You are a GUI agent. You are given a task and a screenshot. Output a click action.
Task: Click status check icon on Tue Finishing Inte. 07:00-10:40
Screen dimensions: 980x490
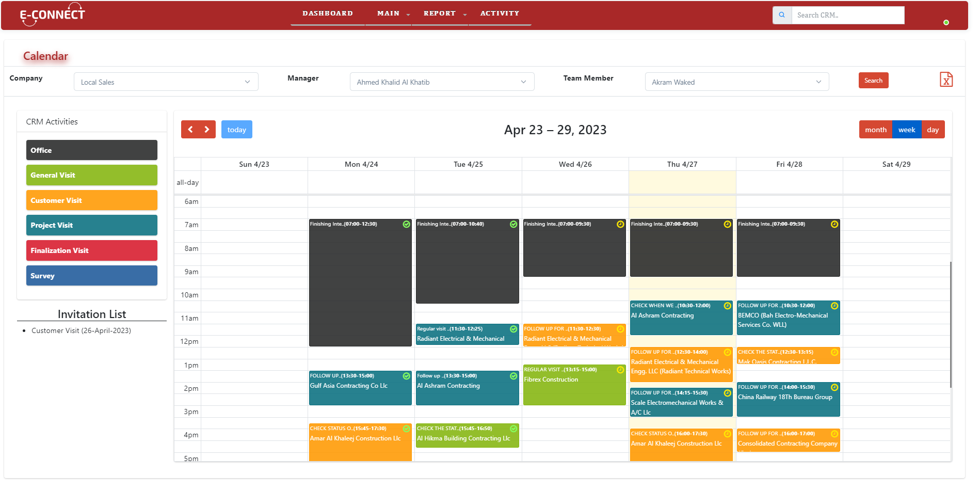click(x=513, y=224)
